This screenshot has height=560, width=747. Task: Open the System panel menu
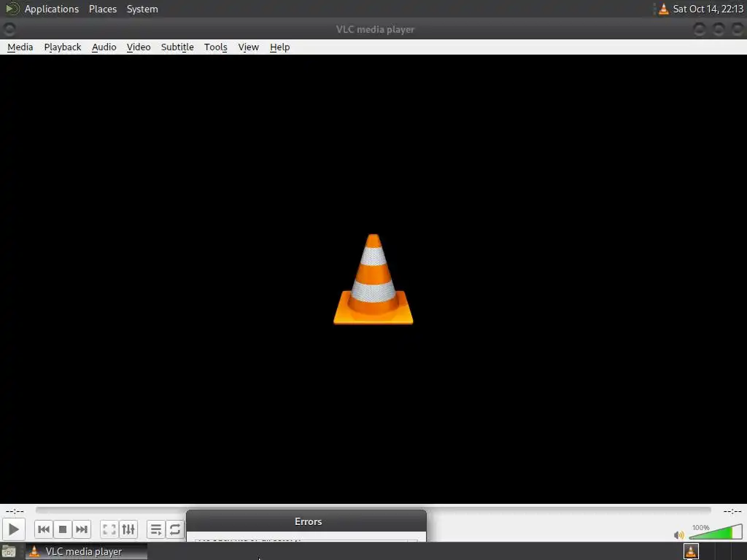click(142, 9)
